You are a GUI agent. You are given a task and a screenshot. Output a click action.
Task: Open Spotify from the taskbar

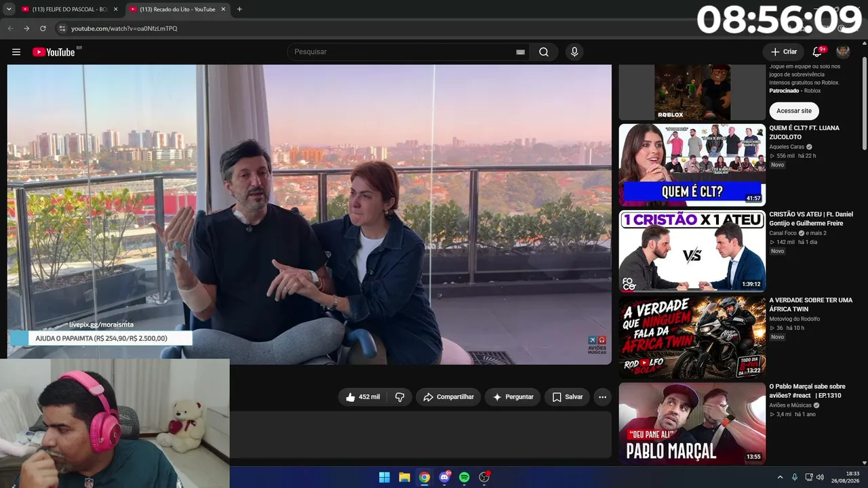click(x=465, y=477)
